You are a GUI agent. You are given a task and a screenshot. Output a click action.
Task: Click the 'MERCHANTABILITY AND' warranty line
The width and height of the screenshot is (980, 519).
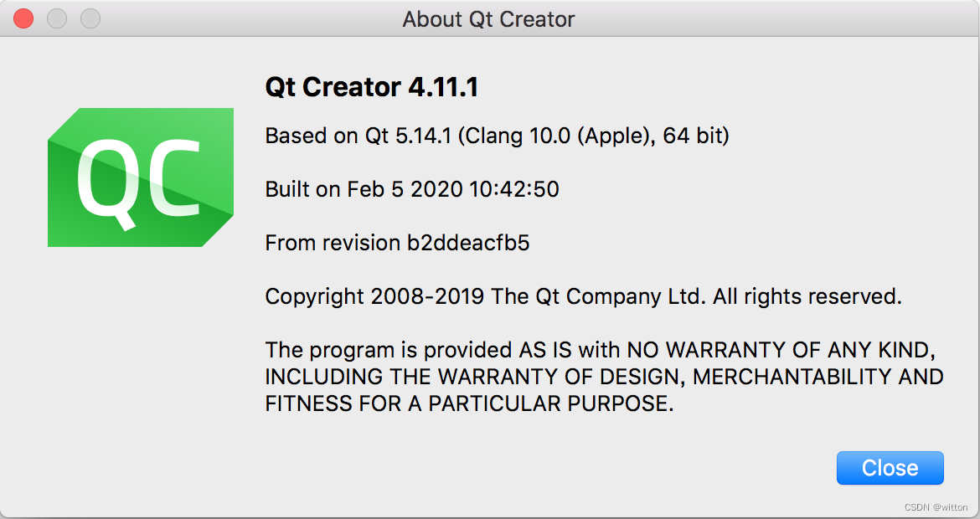pyautogui.click(x=818, y=377)
